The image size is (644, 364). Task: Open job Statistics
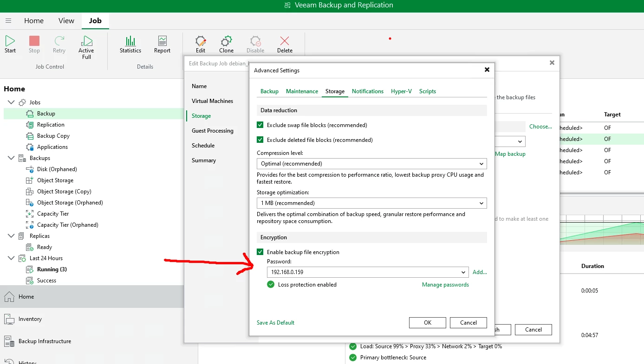tap(130, 45)
